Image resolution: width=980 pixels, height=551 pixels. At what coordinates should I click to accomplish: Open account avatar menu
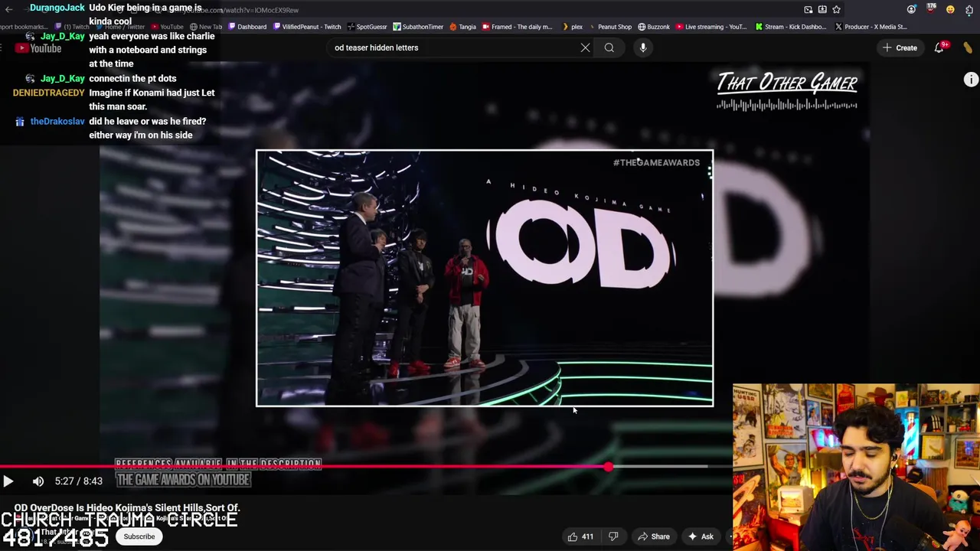click(x=969, y=47)
